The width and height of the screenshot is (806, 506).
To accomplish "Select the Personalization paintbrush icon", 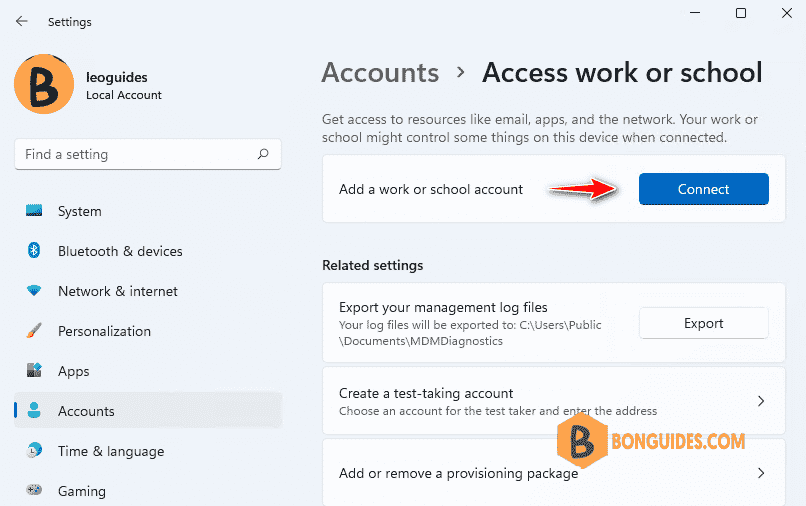I will [x=34, y=331].
